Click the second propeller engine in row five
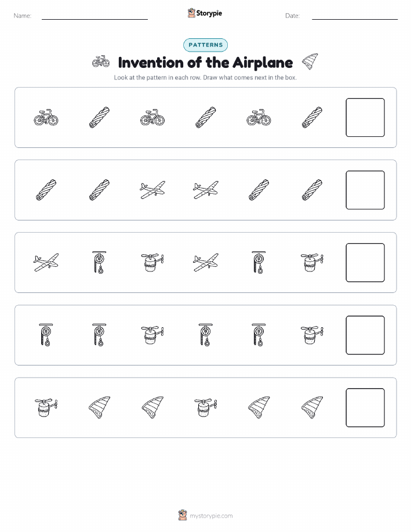Image resolution: width=411 pixels, height=532 pixels. [205, 407]
